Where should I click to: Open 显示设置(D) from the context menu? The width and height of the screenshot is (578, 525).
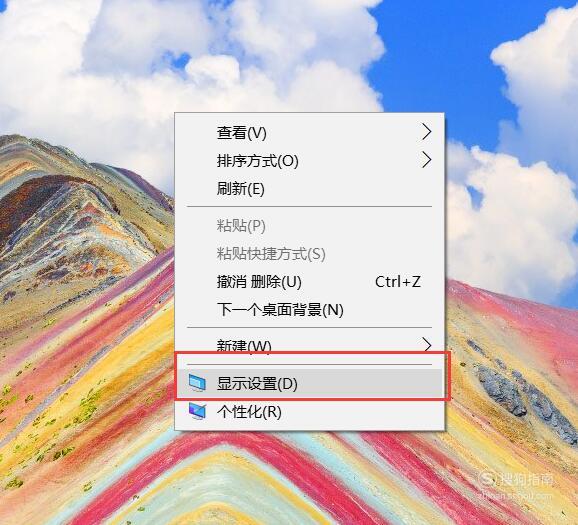pos(310,383)
